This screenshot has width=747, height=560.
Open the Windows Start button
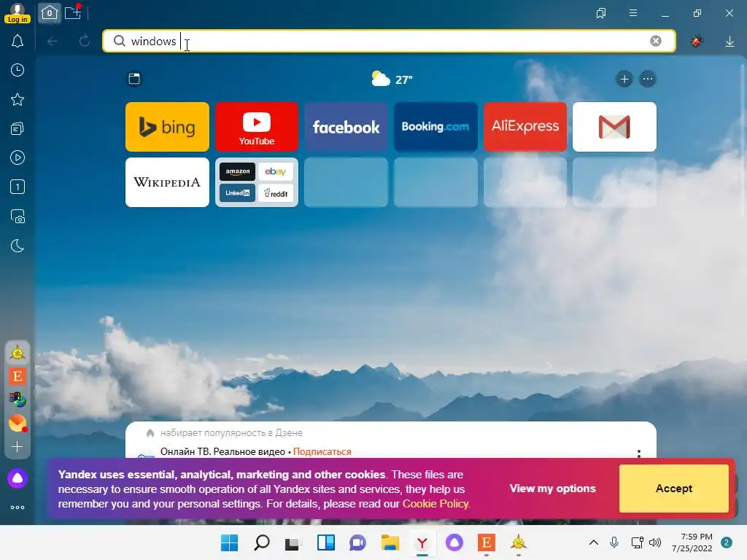click(x=229, y=542)
